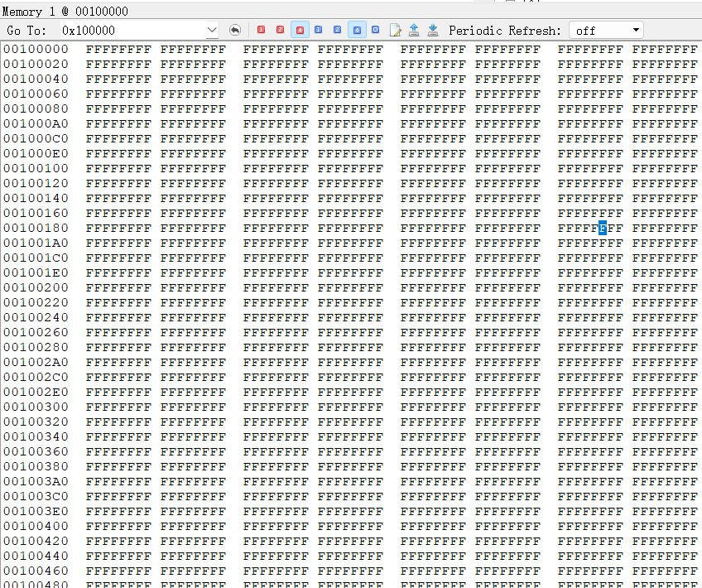Select the red 2-byte width icon
Image resolution: width=702 pixels, height=588 pixels.
click(280, 30)
